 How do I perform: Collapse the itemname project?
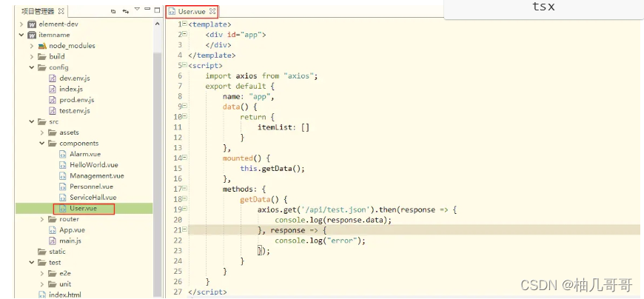click(21, 35)
